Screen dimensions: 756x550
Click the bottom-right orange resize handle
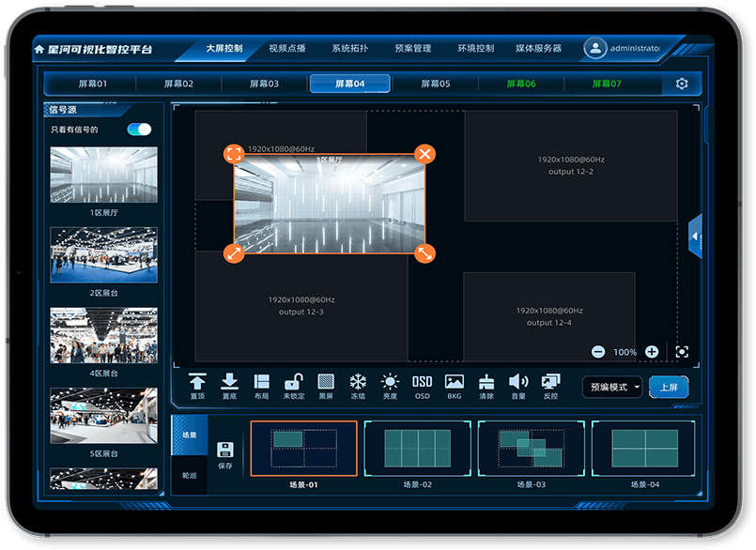(x=424, y=253)
